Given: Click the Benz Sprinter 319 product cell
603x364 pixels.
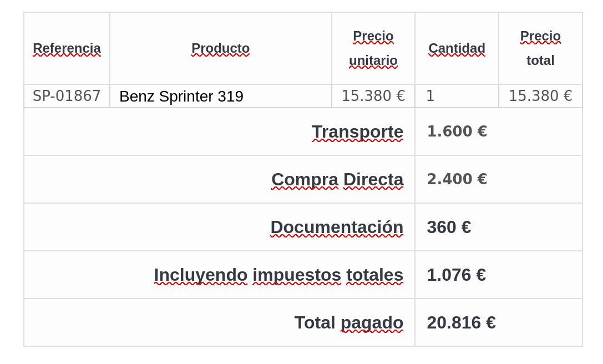Looking at the screenshot, I should (181, 97).
